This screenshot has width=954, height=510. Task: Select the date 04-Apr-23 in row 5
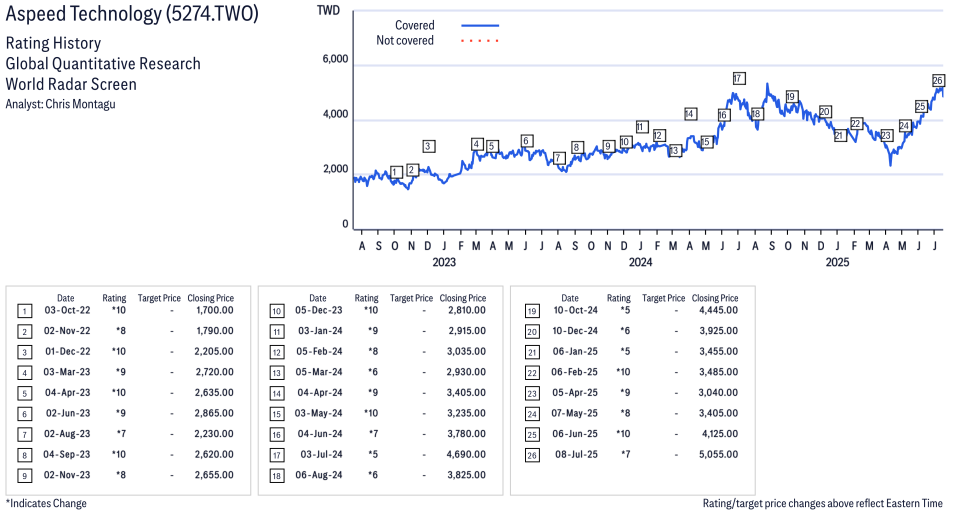(x=68, y=393)
